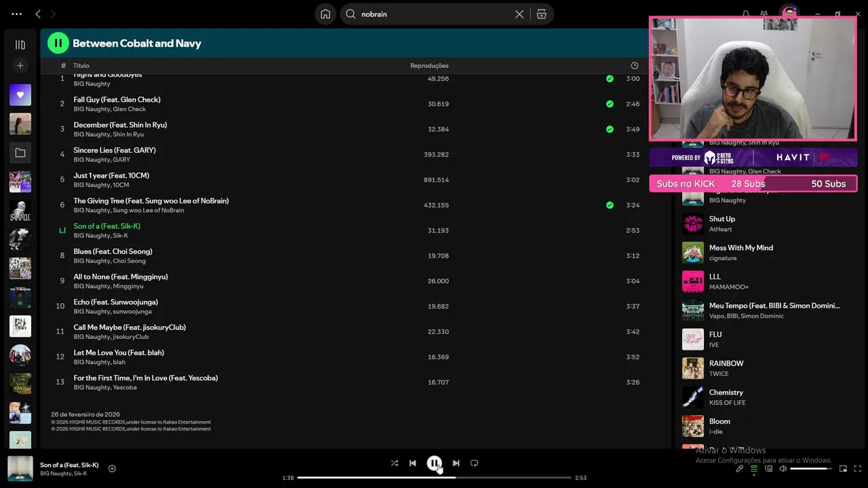Open the folder in library sidebar

[20, 153]
